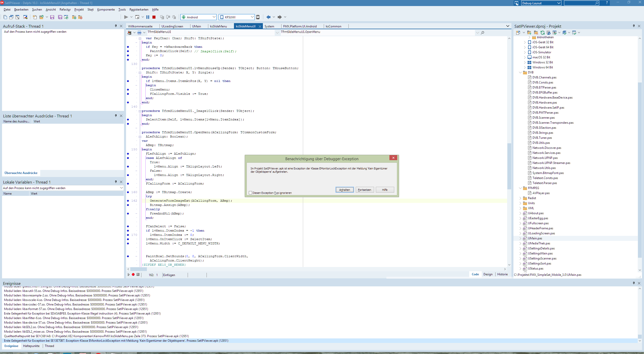Stop the program with the red Stop icon
This screenshot has height=354, width=644.
pyautogui.click(x=154, y=17)
